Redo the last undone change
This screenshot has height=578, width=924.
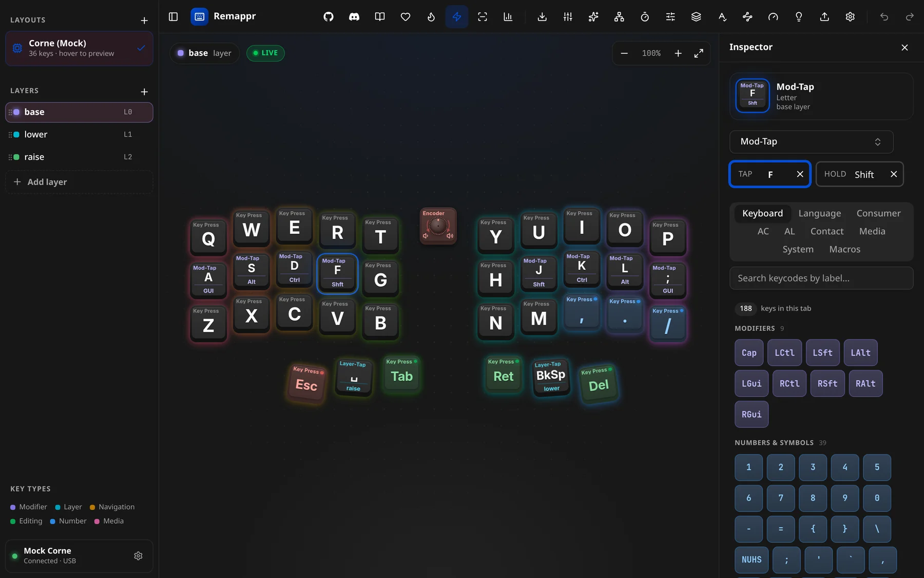pyautogui.click(x=910, y=17)
